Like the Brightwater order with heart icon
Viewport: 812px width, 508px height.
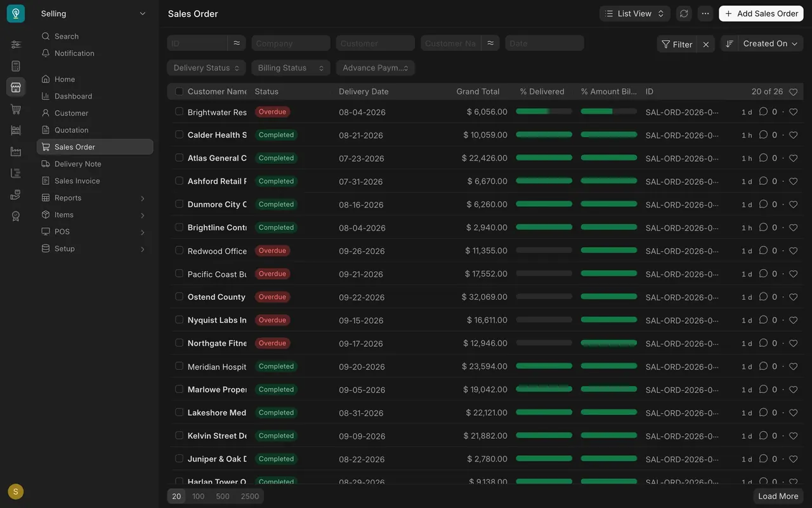point(793,112)
